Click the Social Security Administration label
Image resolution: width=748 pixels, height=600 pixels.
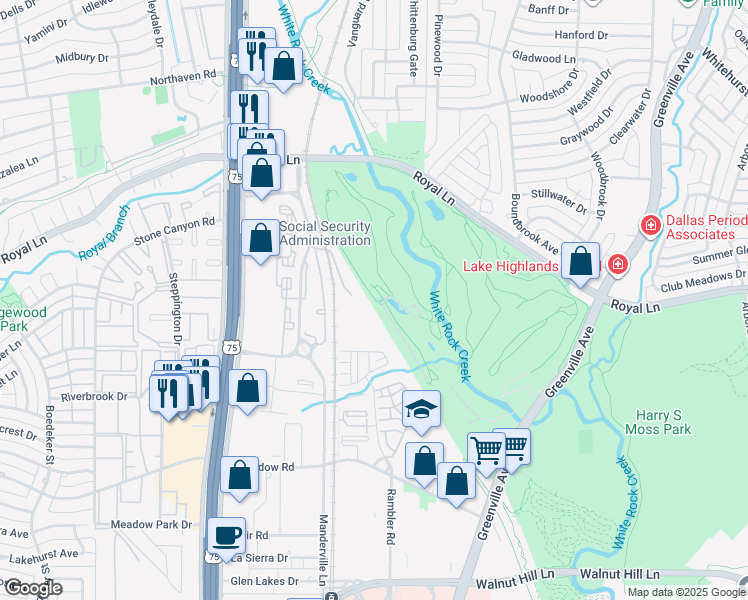325,233
